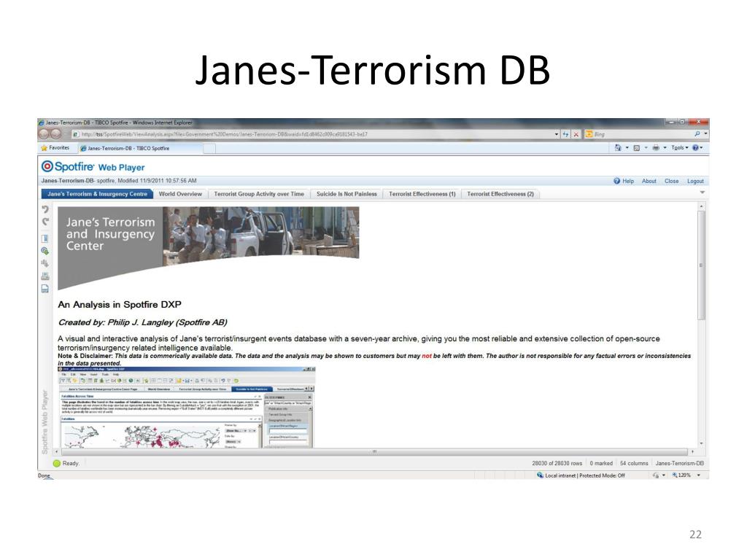Open the IE Help dropdown arrow
This screenshot has height=560, width=747.
coord(701,147)
